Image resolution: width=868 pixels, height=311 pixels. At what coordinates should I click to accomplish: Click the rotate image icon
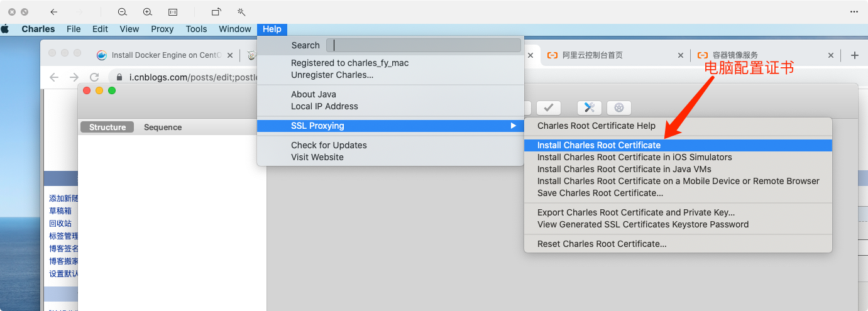click(x=216, y=12)
